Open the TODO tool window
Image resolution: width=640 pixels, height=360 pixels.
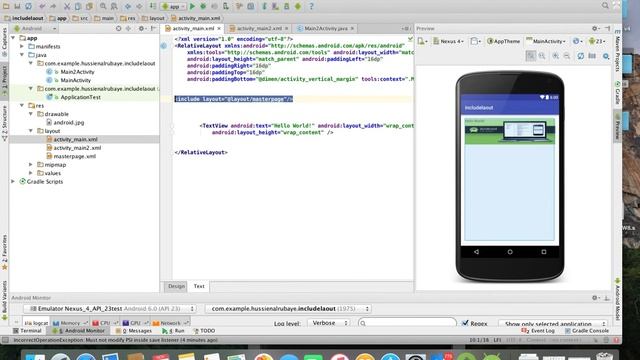(204, 331)
